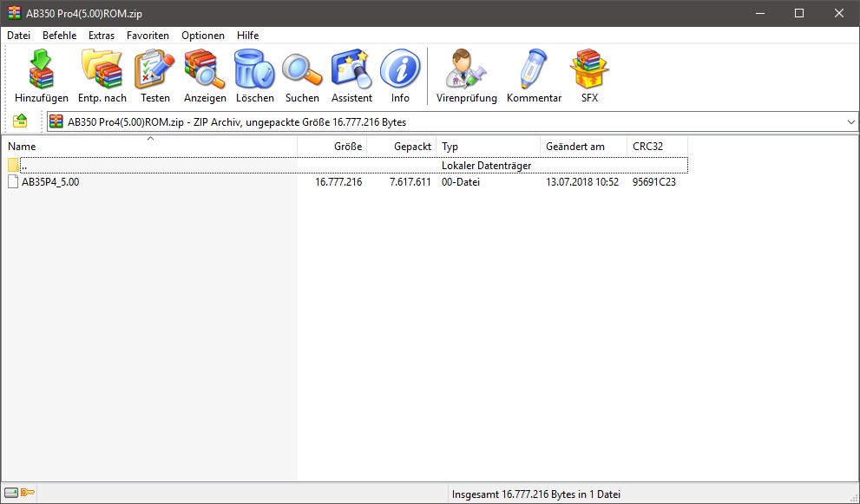Select the AB35P4_5.00 file name
This screenshot has width=860, height=504.
coord(50,181)
